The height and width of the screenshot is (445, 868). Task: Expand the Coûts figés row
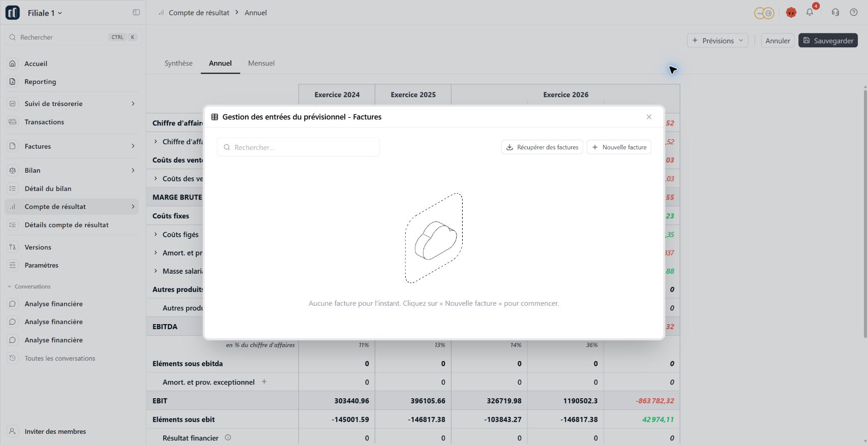pyautogui.click(x=156, y=234)
